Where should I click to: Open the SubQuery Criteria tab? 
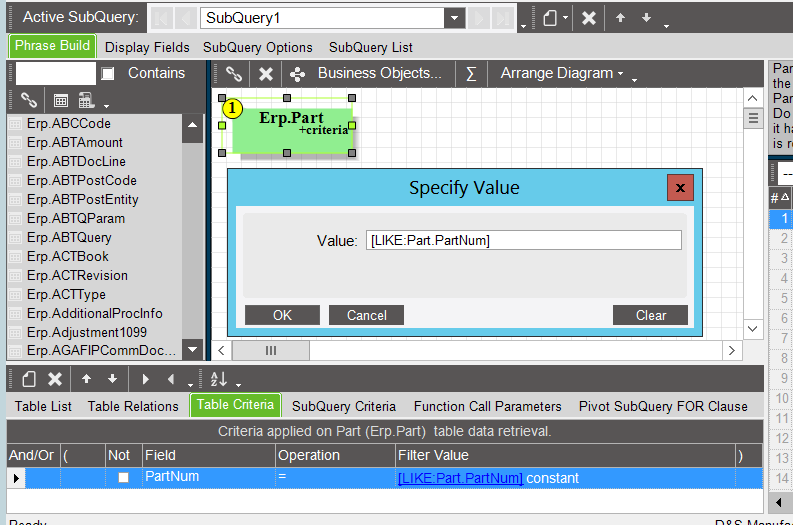coord(344,406)
